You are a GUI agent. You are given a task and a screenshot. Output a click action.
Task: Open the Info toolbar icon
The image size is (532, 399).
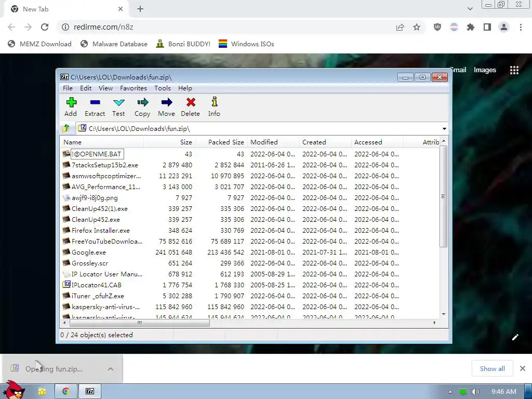click(214, 107)
